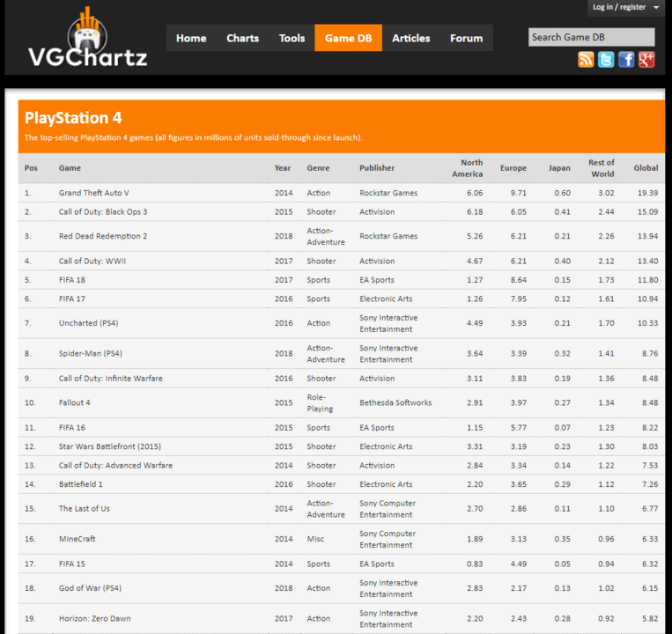The image size is (672, 634).
Task: Expand the Log in / register dropdown arrow
Action: click(656, 7)
